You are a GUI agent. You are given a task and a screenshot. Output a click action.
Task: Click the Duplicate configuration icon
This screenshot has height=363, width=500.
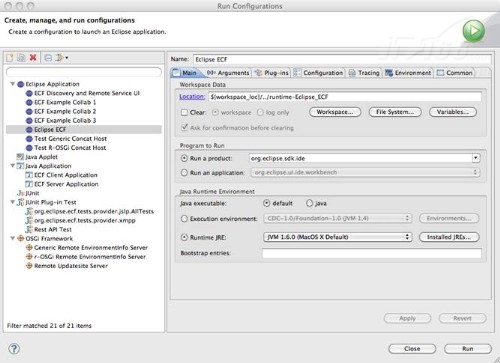(x=21, y=58)
